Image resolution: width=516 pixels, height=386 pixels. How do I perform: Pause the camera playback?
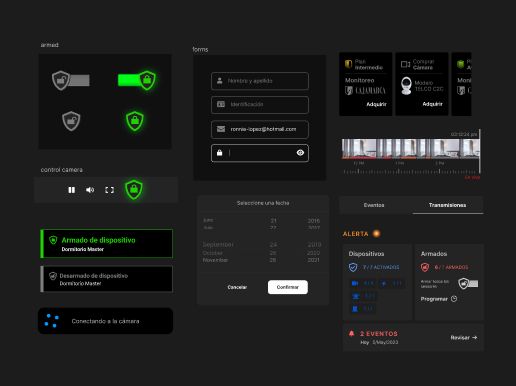72,190
